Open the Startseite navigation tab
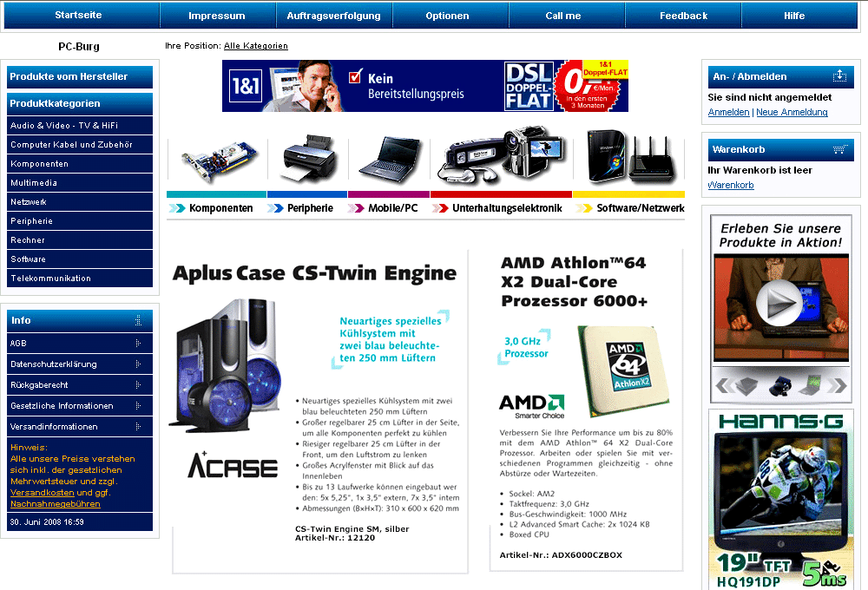868x590 pixels. tap(78, 15)
